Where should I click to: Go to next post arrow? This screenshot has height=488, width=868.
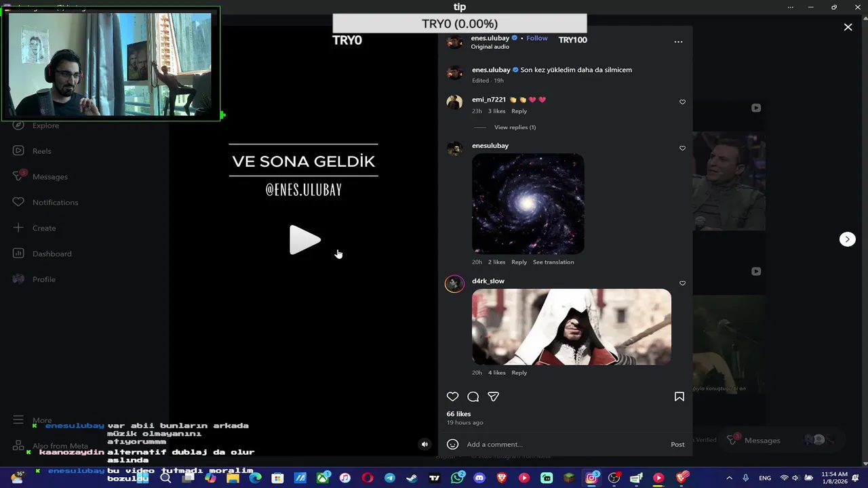(847, 239)
